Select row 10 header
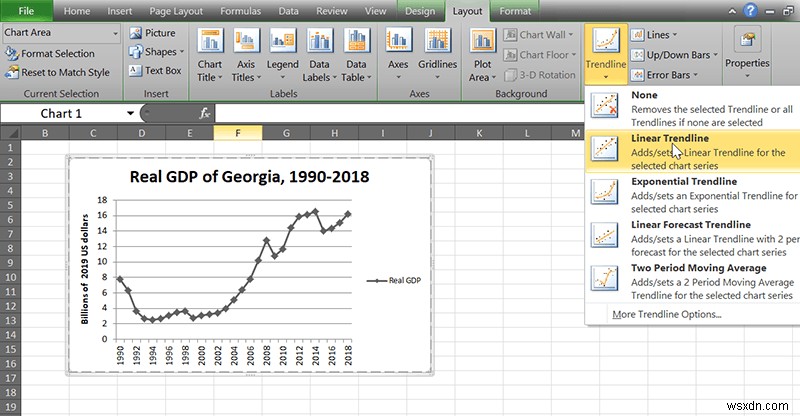The width and height of the screenshot is (800, 416). click(x=10, y=277)
